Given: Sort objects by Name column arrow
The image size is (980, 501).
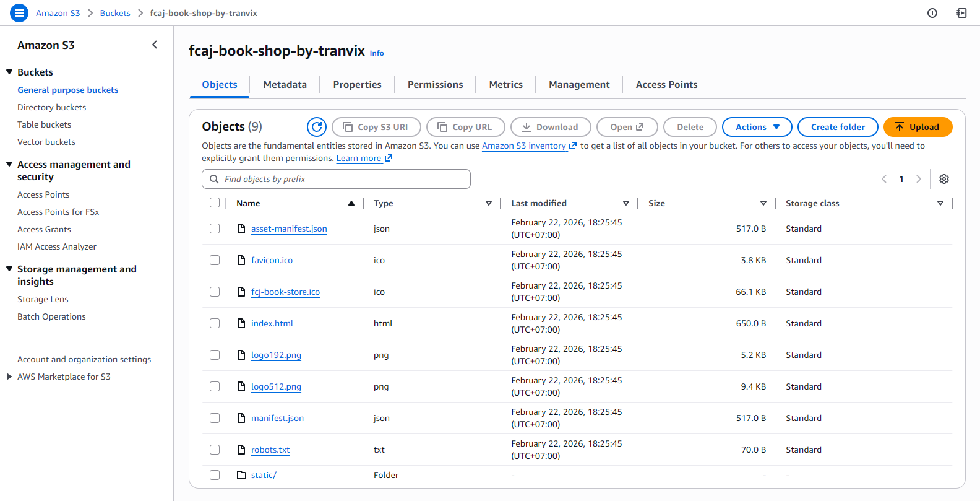Looking at the screenshot, I should [351, 203].
